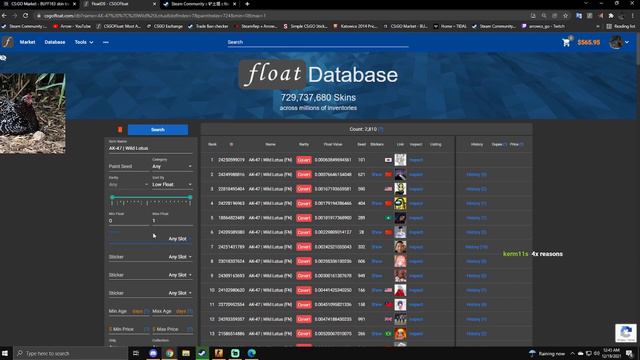This screenshot has height=360, width=640.
Task: Click the Item Name field AK-47 Wild Lotus
Action: 150,148
